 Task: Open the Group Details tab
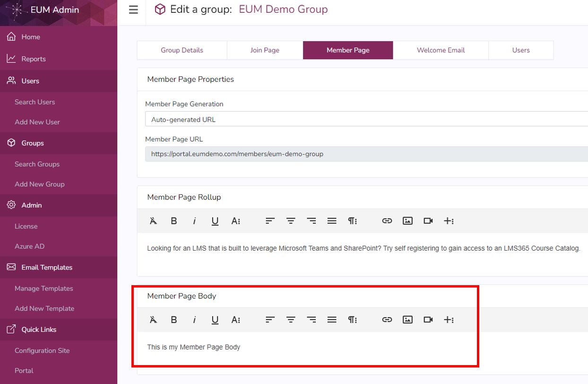[x=182, y=50]
